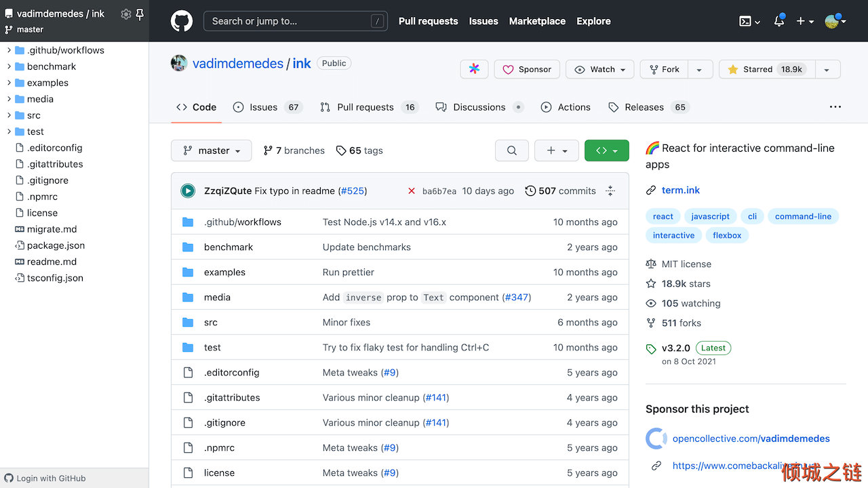Fork the repository
868x488 pixels.
[664, 69]
